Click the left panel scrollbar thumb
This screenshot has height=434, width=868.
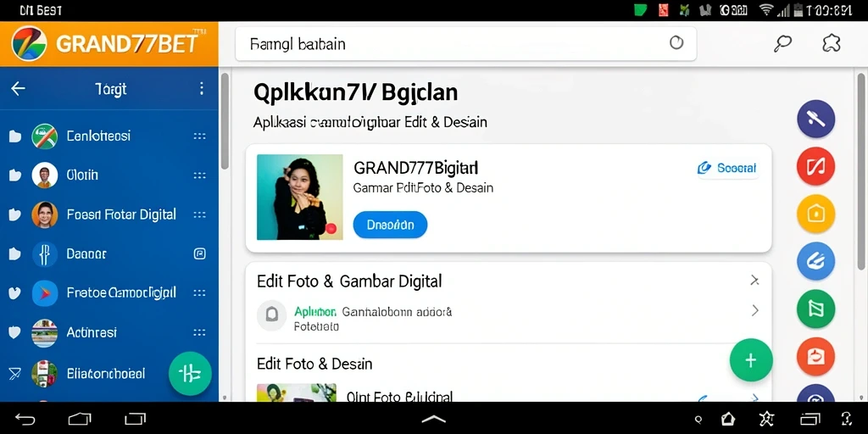[225, 120]
